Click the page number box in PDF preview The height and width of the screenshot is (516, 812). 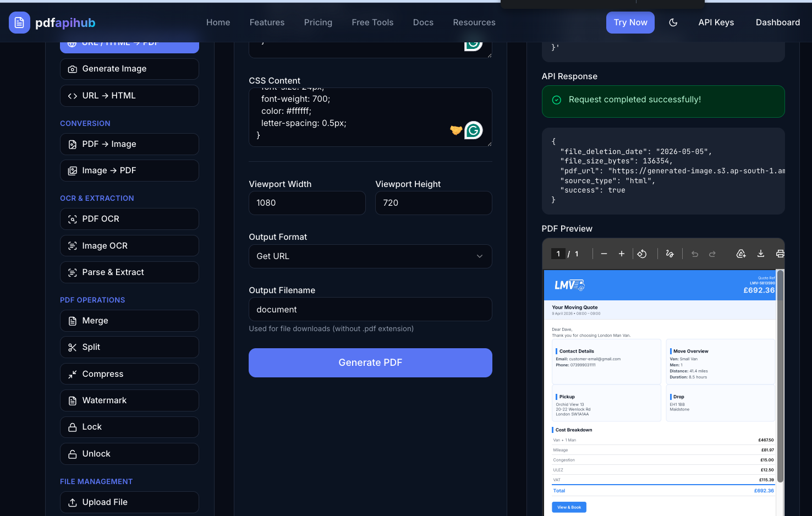(x=558, y=254)
